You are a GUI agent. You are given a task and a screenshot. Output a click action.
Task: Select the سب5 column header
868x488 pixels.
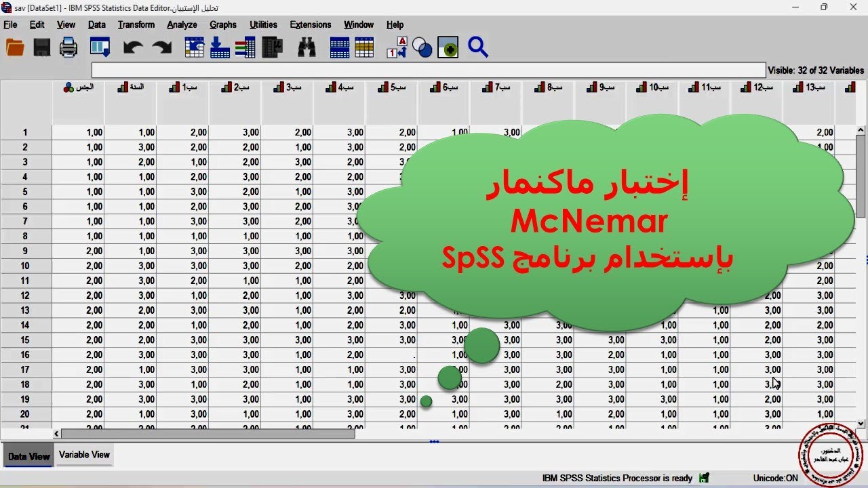click(x=391, y=103)
